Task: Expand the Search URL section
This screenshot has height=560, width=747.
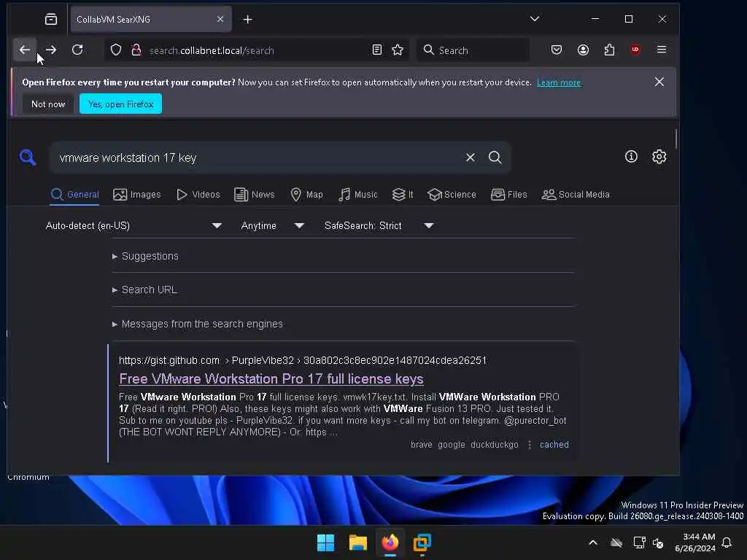Action: pyautogui.click(x=145, y=289)
